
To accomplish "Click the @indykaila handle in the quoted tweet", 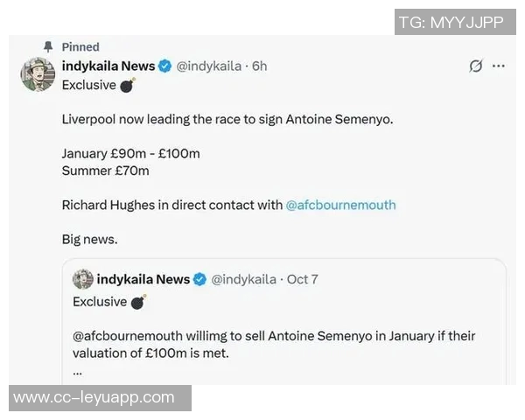I will tap(244, 279).
